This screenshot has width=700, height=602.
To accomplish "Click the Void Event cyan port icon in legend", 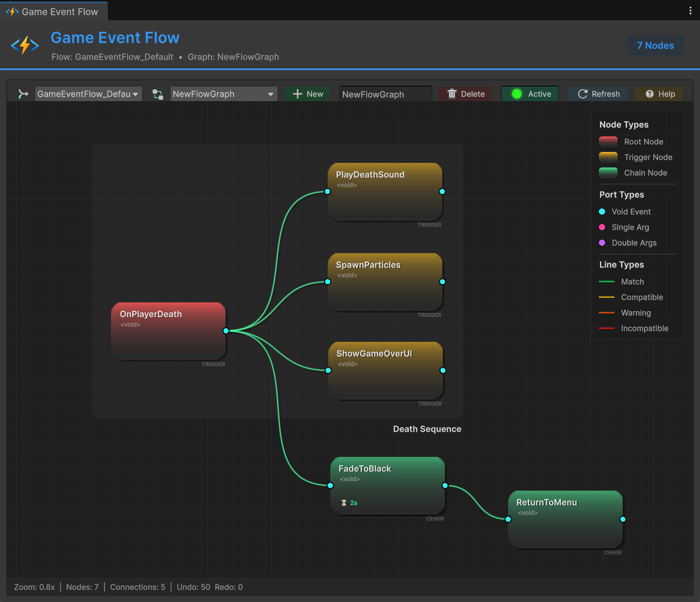I will click(x=602, y=212).
